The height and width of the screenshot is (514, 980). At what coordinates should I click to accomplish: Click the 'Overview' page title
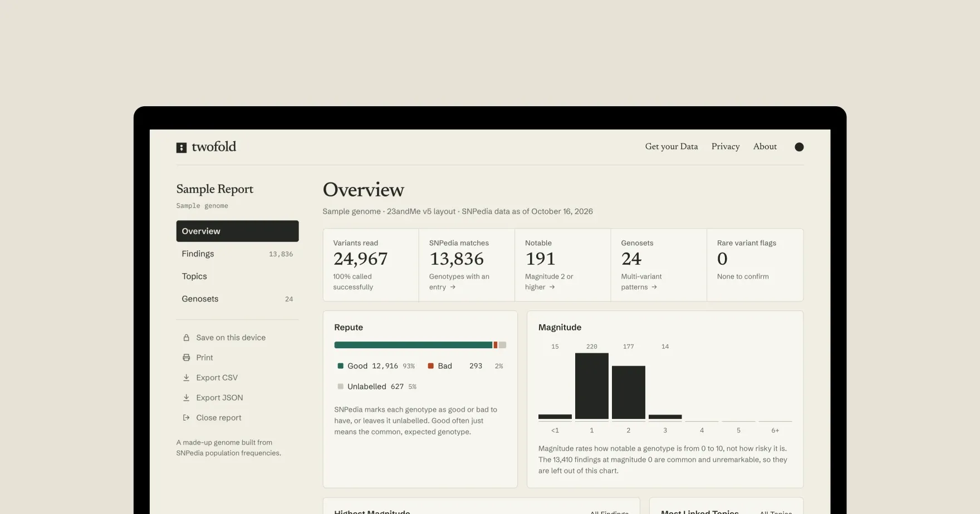coord(364,190)
